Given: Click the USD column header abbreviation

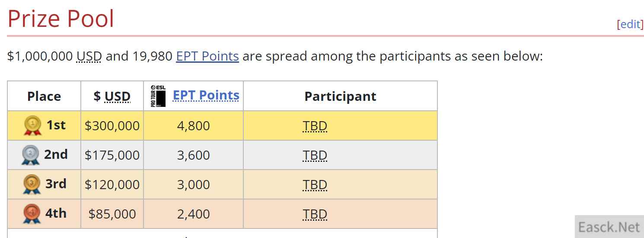Looking at the screenshot, I should 117,96.
